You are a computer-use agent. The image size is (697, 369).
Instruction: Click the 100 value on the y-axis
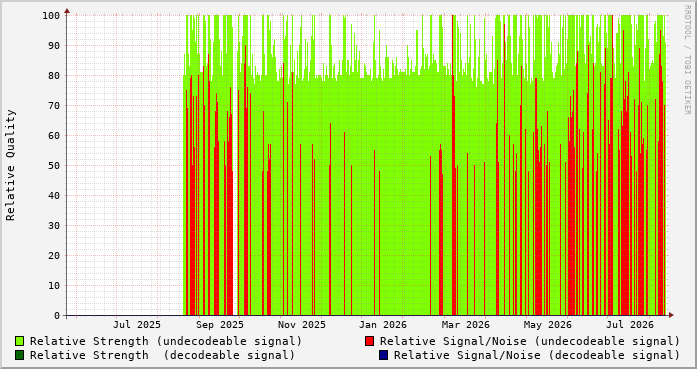[51, 16]
